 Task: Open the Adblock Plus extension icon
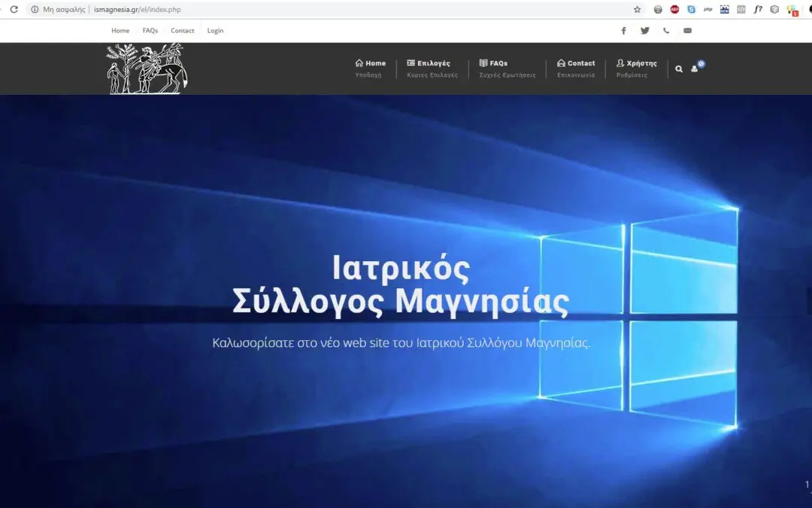point(674,9)
